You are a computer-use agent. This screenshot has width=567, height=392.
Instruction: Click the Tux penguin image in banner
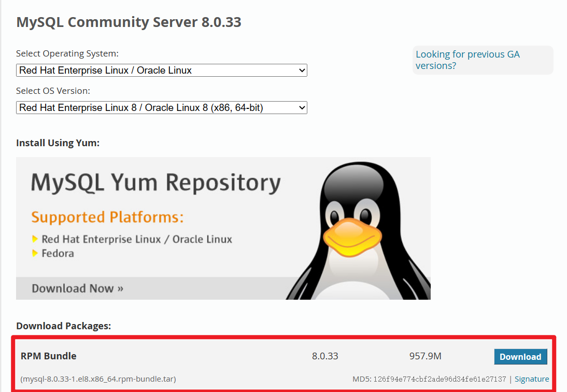coord(358,231)
